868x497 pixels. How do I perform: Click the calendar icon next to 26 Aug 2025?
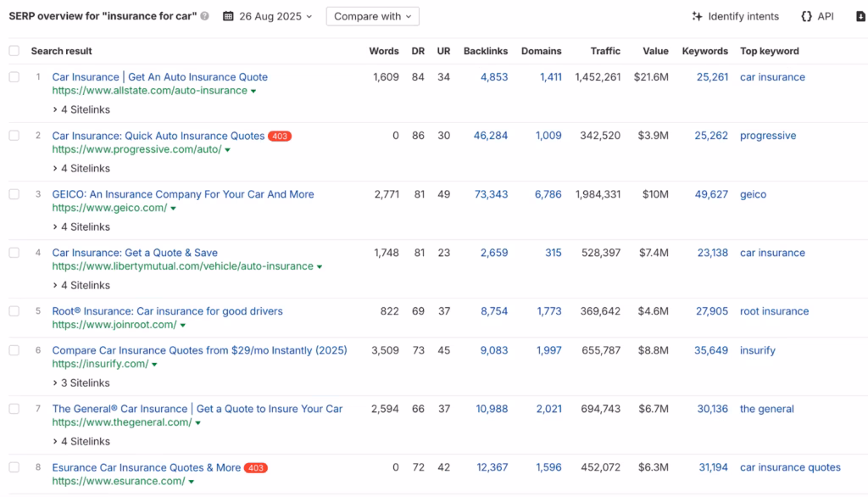[x=229, y=16]
